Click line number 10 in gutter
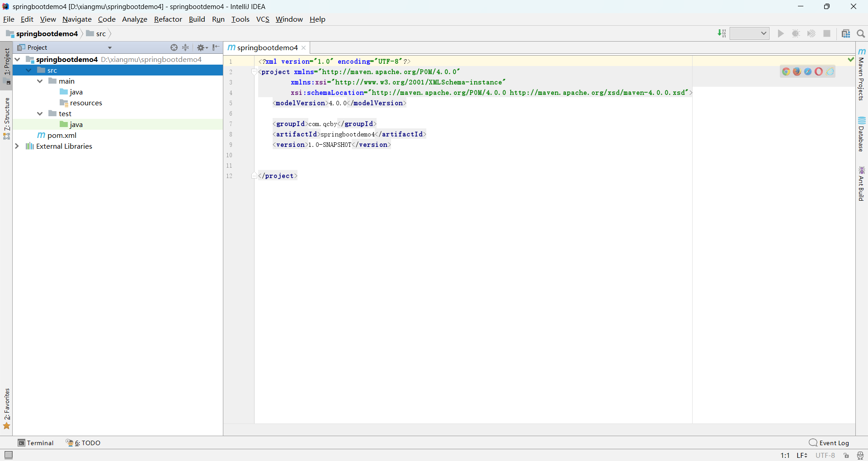The height and width of the screenshot is (461, 868). pos(229,155)
